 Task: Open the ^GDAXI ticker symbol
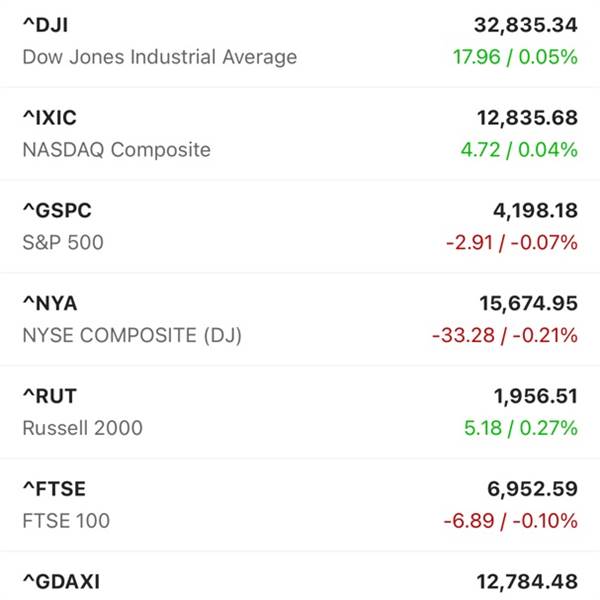coord(61,581)
